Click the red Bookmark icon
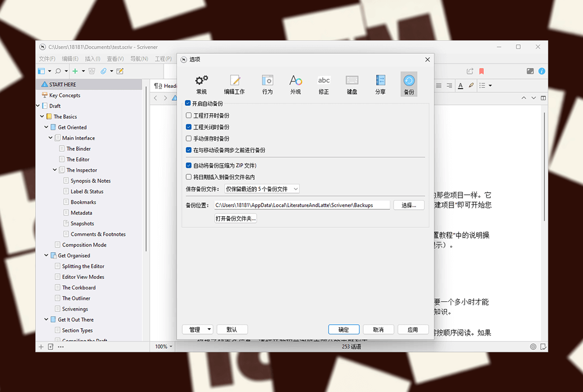The width and height of the screenshot is (583, 392). click(482, 71)
